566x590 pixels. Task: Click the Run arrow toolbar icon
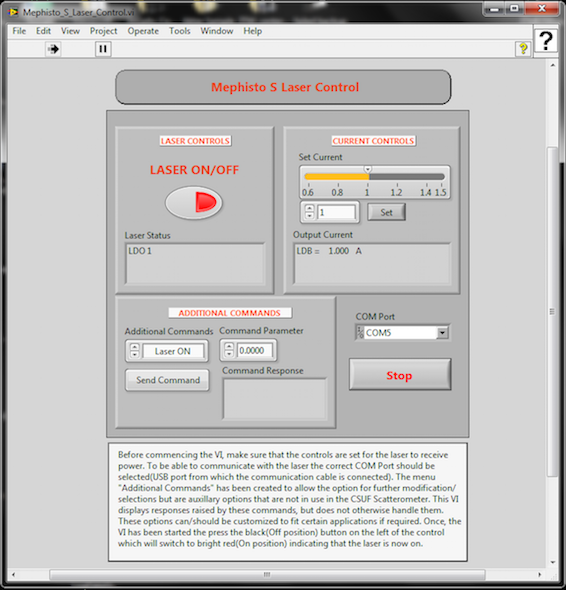click(x=53, y=49)
